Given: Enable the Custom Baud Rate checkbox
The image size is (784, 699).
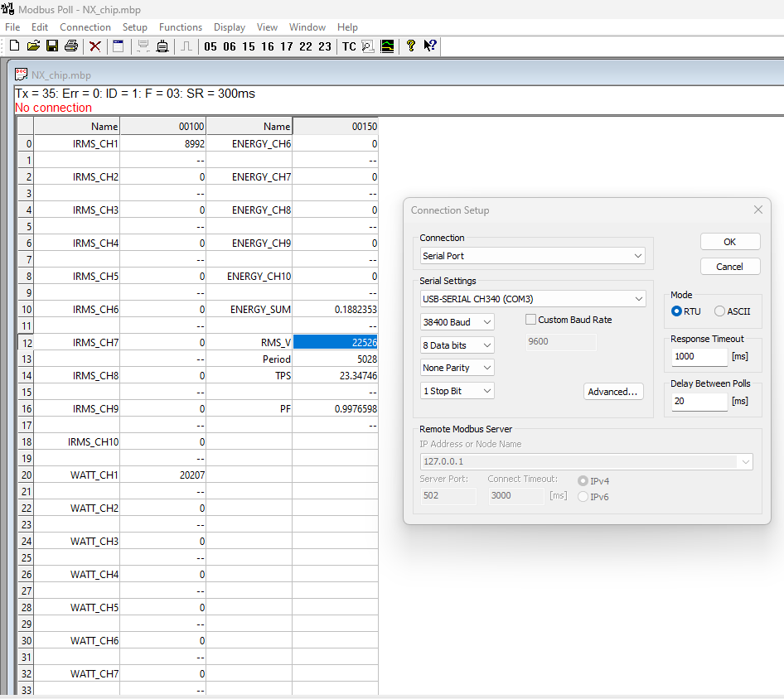Looking at the screenshot, I should (x=531, y=320).
